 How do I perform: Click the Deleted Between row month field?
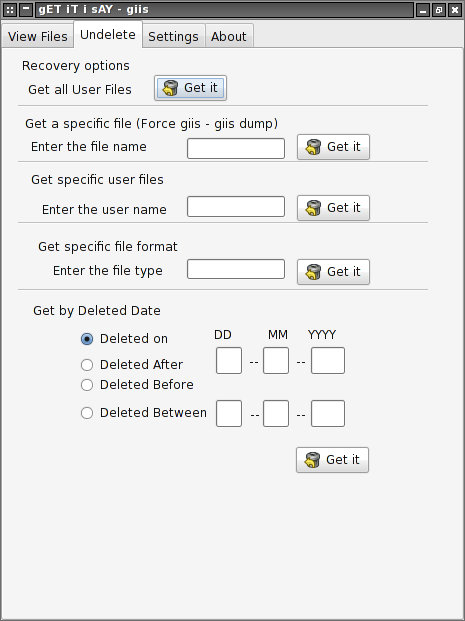click(276, 413)
